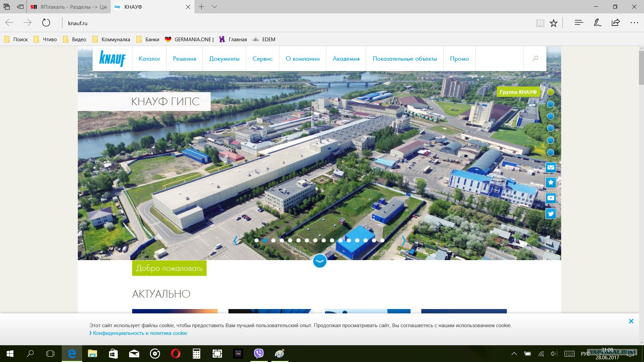This screenshot has height=362, width=644.
Task: Open a new tab with plus icon
Action: pyautogui.click(x=201, y=7)
